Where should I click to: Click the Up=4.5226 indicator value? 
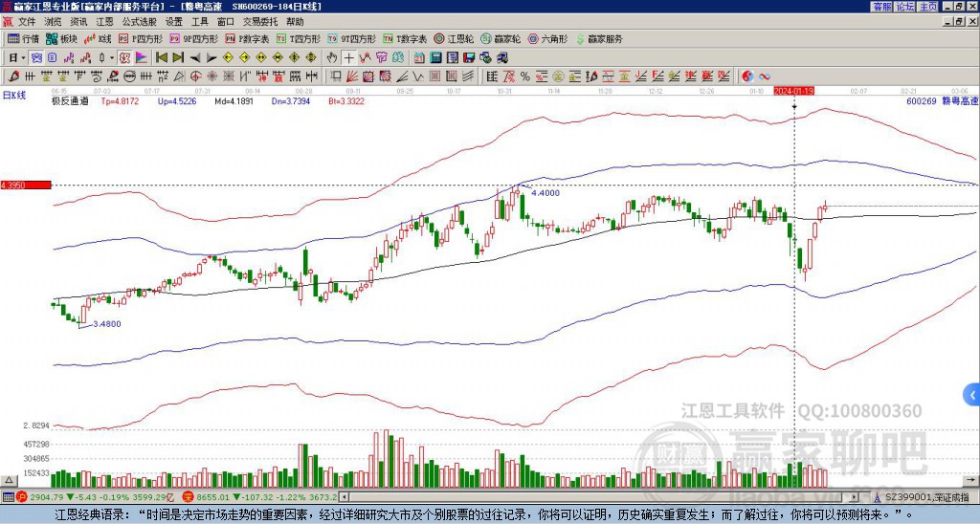pos(177,101)
